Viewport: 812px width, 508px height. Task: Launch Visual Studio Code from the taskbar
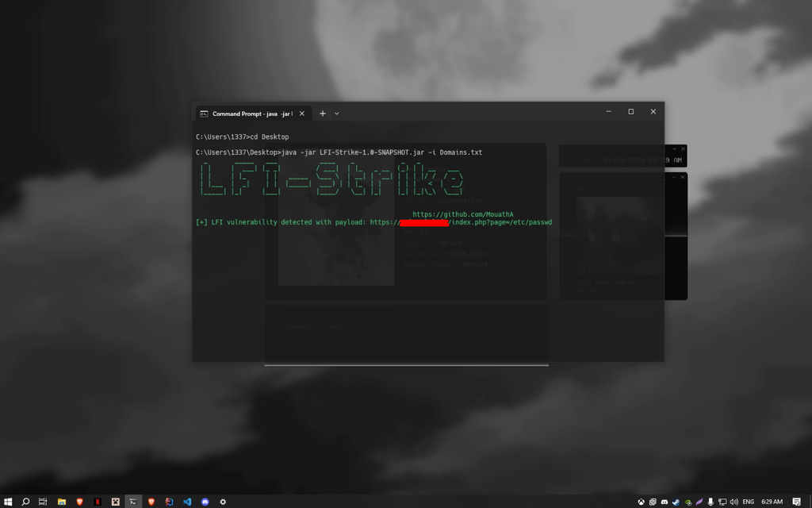(187, 502)
